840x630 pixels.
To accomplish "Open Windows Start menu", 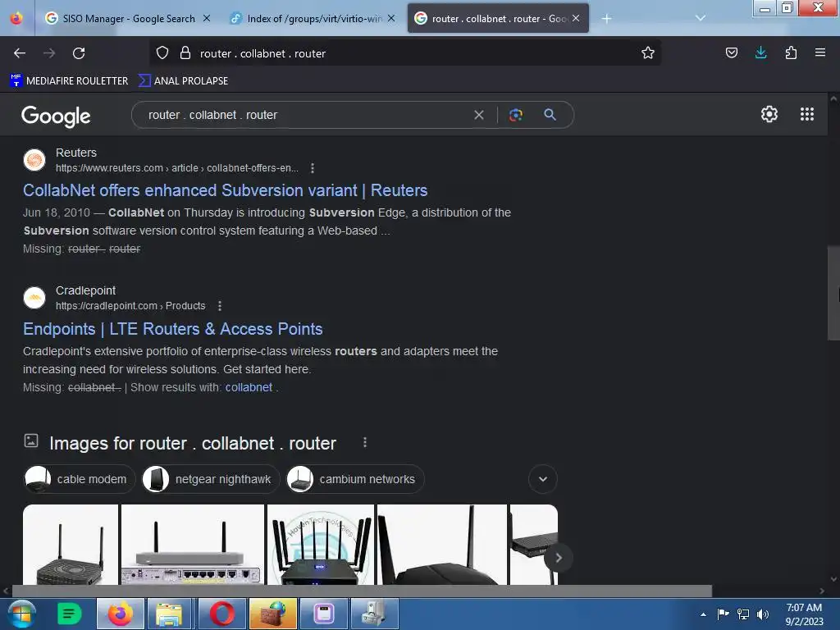I will pos(21,614).
